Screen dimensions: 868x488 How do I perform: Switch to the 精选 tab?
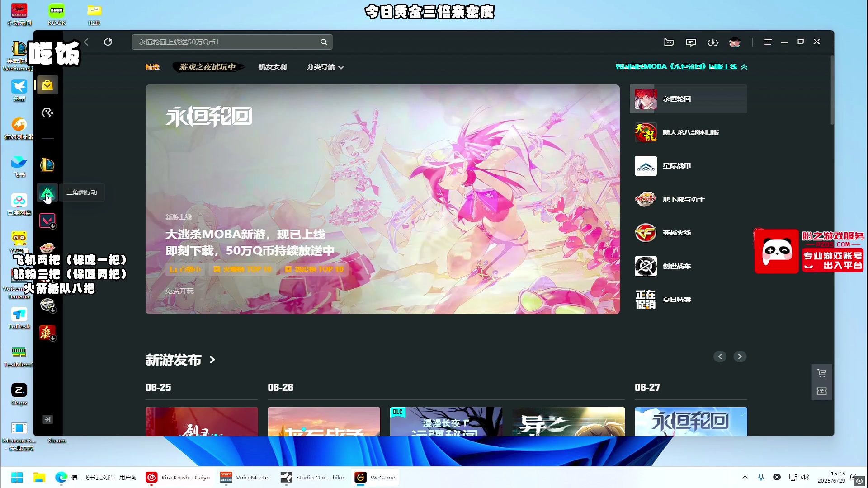[152, 67]
